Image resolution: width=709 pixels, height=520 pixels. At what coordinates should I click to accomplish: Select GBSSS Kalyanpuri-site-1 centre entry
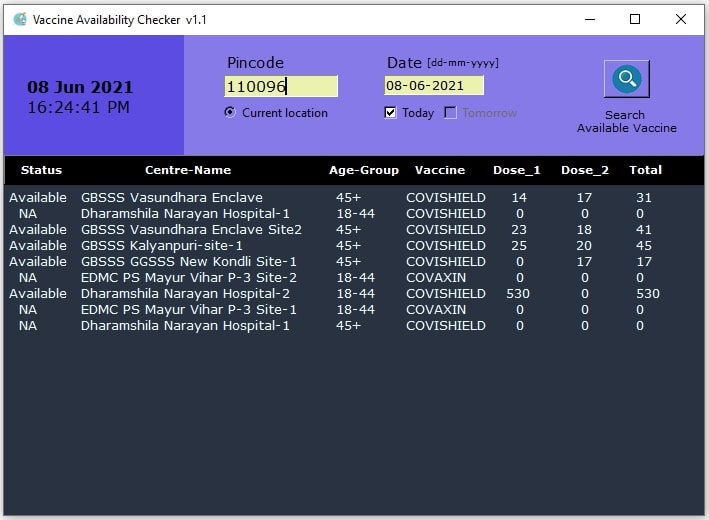click(x=162, y=246)
